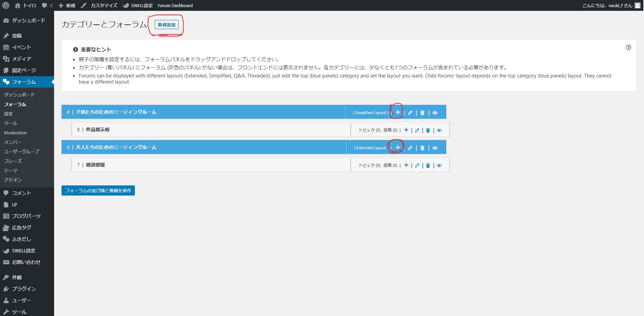Click trash icon on 子供たちのためのミーティングルーム row

[422, 113]
